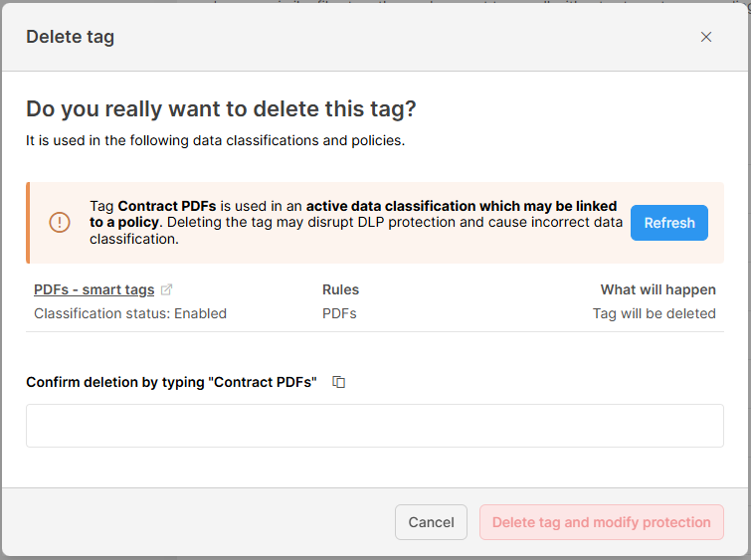Click Delete tag and modify protection
The width and height of the screenshot is (751, 560).
(x=601, y=522)
